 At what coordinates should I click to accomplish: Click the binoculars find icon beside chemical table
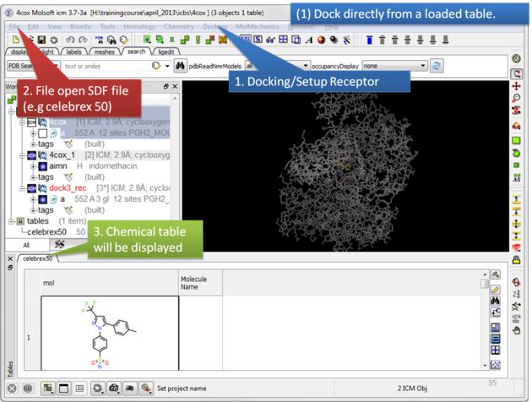tap(496, 301)
